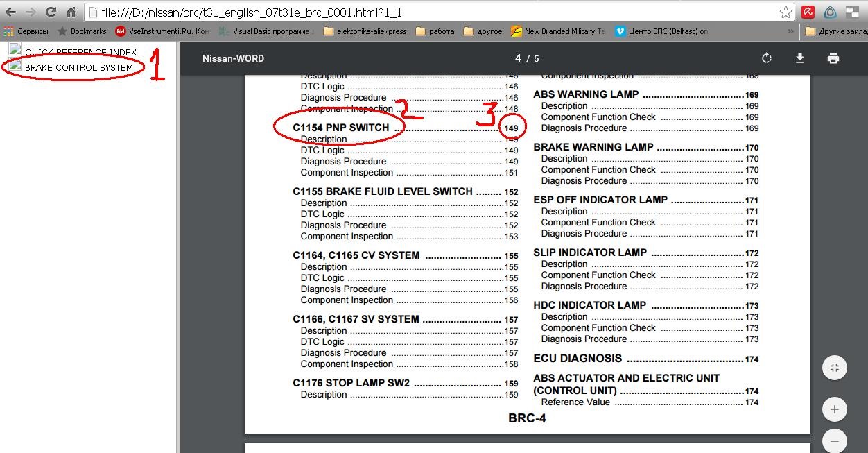Open the работа bookmark folder
This screenshot has height=453, width=868.
pyautogui.click(x=435, y=31)
